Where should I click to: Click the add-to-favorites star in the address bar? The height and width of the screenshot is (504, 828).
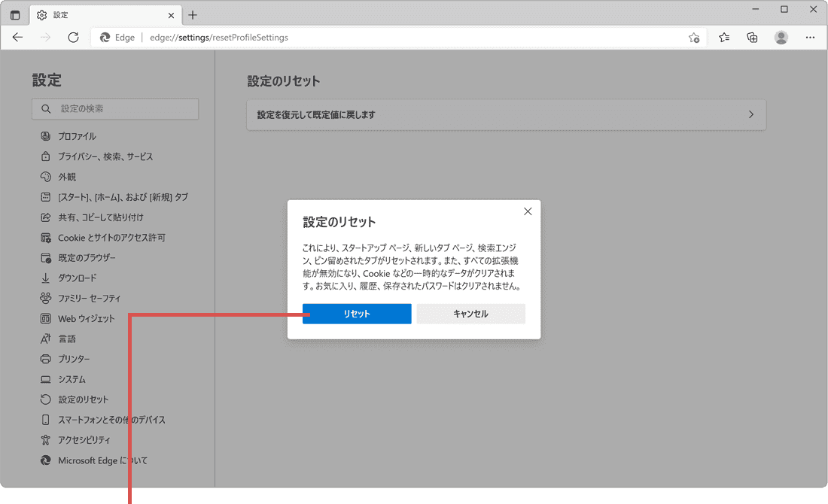693,37
